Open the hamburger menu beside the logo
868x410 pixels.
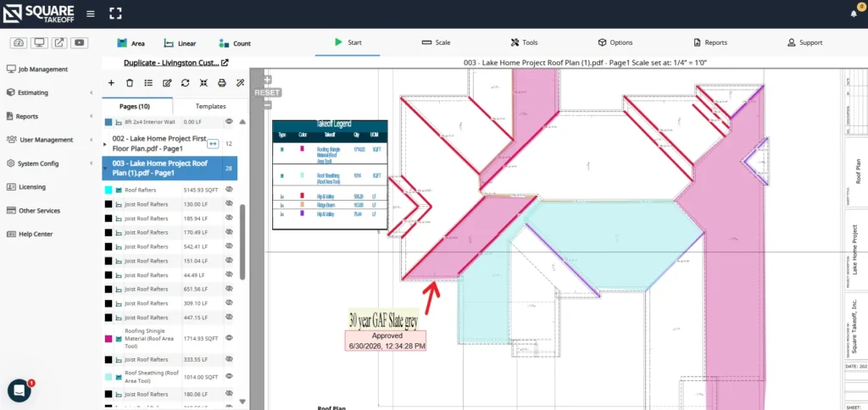click(90, 14)
